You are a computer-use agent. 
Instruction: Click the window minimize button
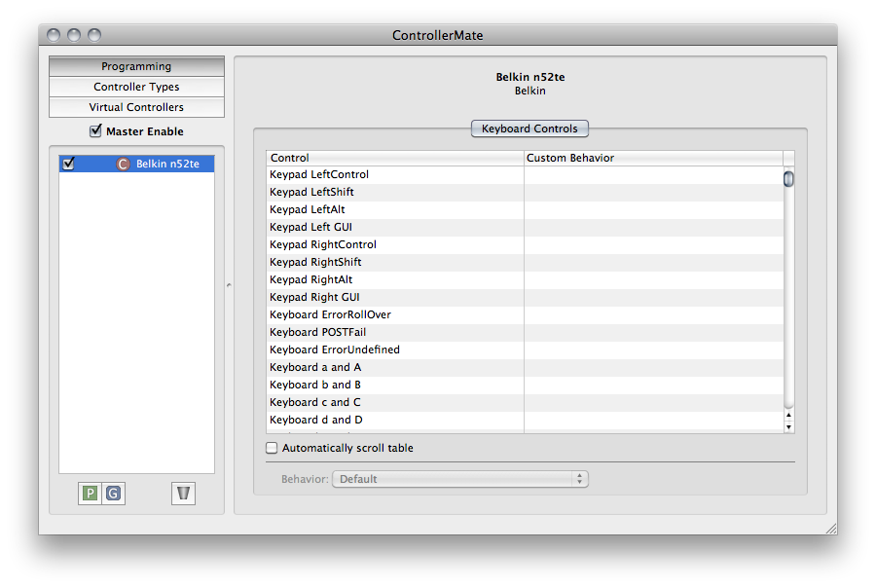pos(74,35)
